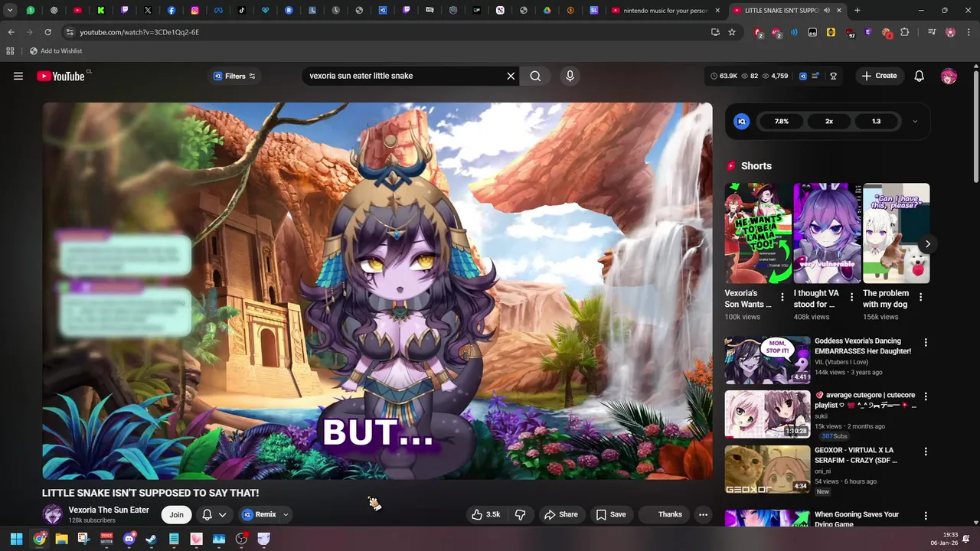Click the GEOXOR cat video thumbnail
The width and height of the screenshot is (980, 551).
tap(767, 469)
